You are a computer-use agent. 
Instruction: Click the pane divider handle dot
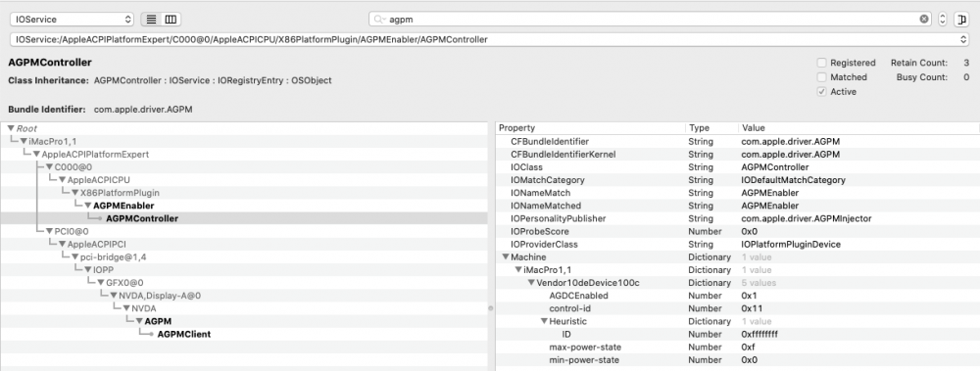pos(491,308)
